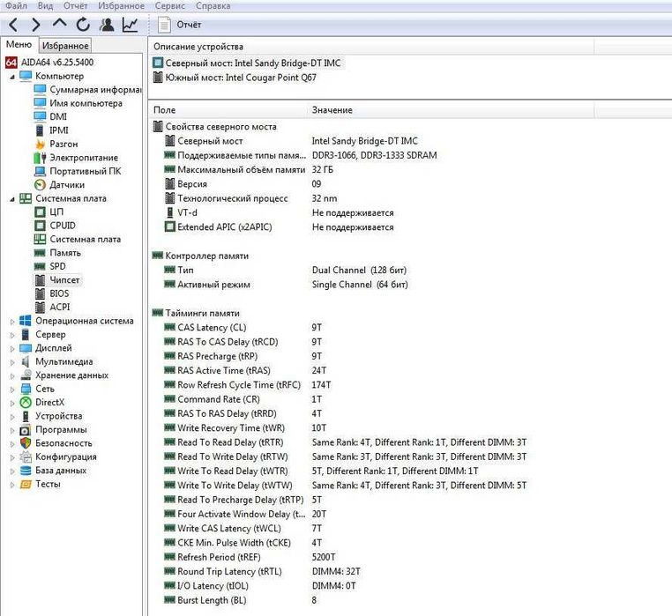Open the Вид menu
This screenshot has height=616, width=672.
point(45,6)
